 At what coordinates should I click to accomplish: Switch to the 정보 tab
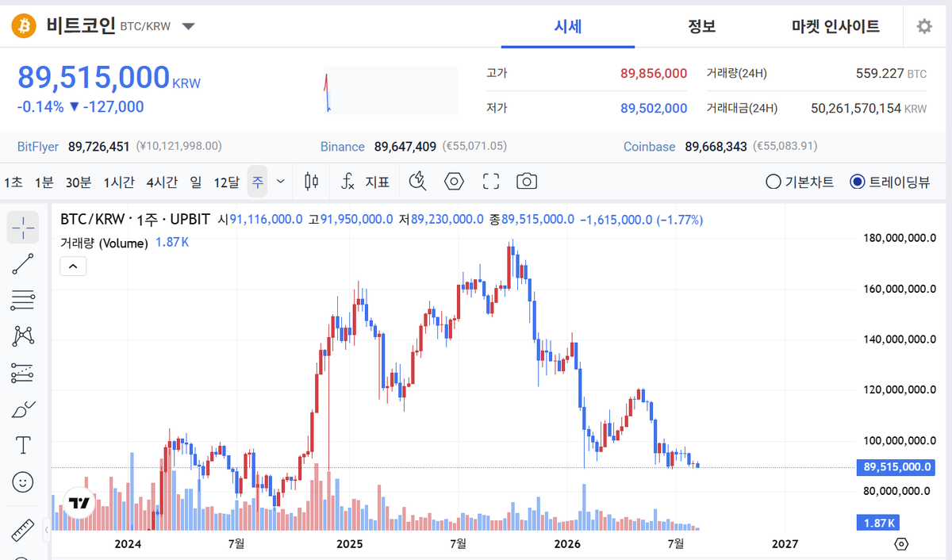[x=702, y=26]
